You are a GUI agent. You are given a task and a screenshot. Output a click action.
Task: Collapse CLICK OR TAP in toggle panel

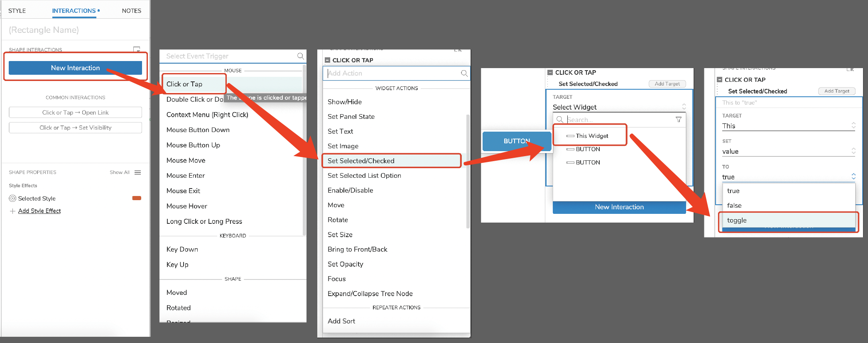[720, 80]
